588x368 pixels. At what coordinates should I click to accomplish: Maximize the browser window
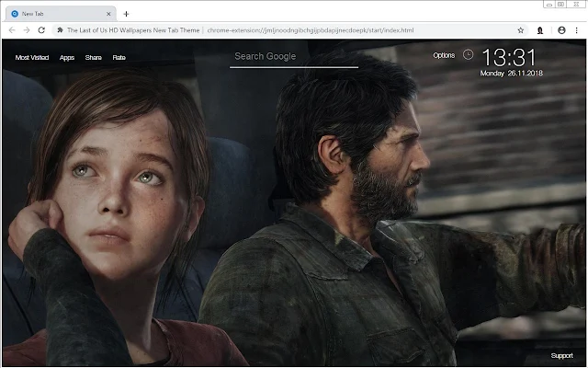pos(560,5)
